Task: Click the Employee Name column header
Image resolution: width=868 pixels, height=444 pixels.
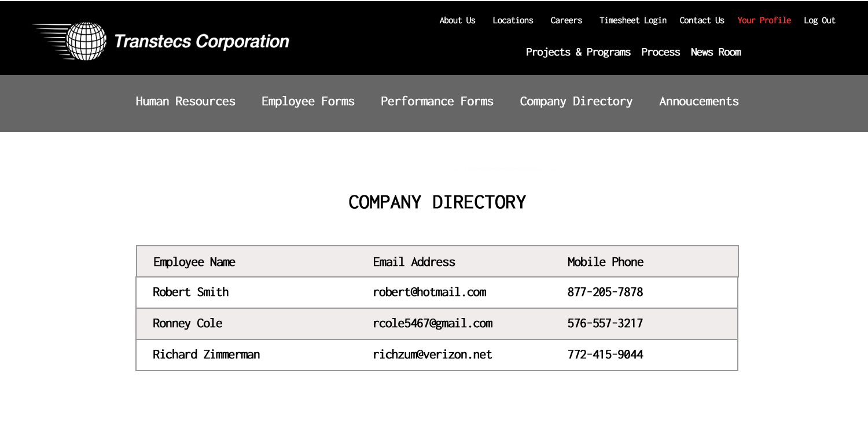Action: 194,262
